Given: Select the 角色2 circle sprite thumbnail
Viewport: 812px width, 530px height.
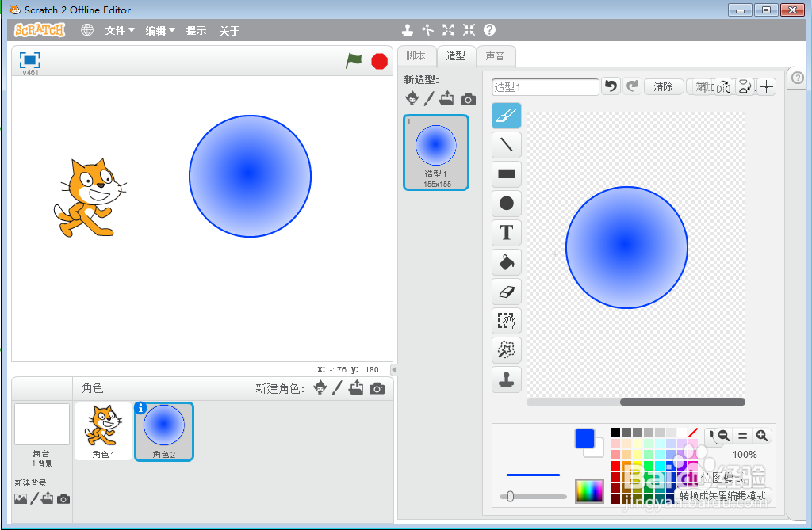Looking at the screenshot, I should point(164,432).
